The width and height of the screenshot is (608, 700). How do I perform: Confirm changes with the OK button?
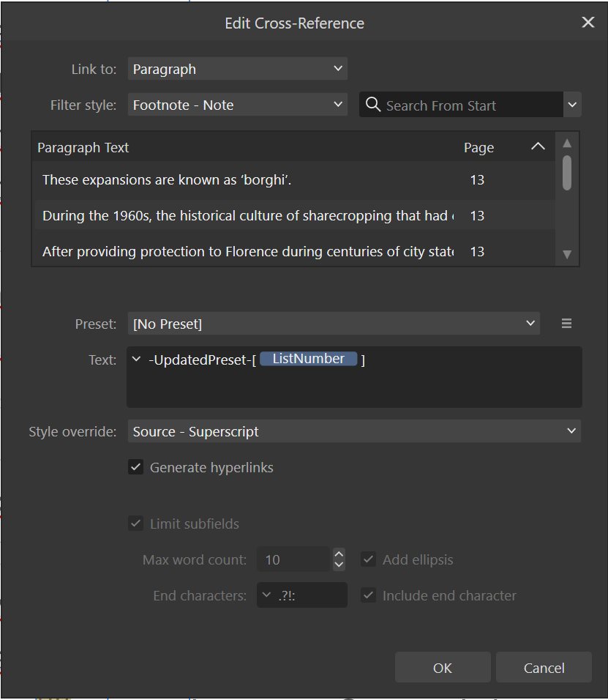pos(442,667)
